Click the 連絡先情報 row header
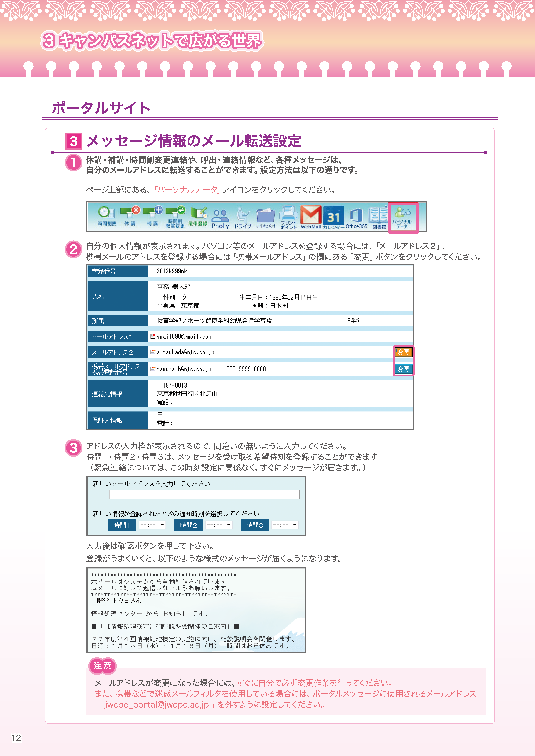 (x=118, y=394)
